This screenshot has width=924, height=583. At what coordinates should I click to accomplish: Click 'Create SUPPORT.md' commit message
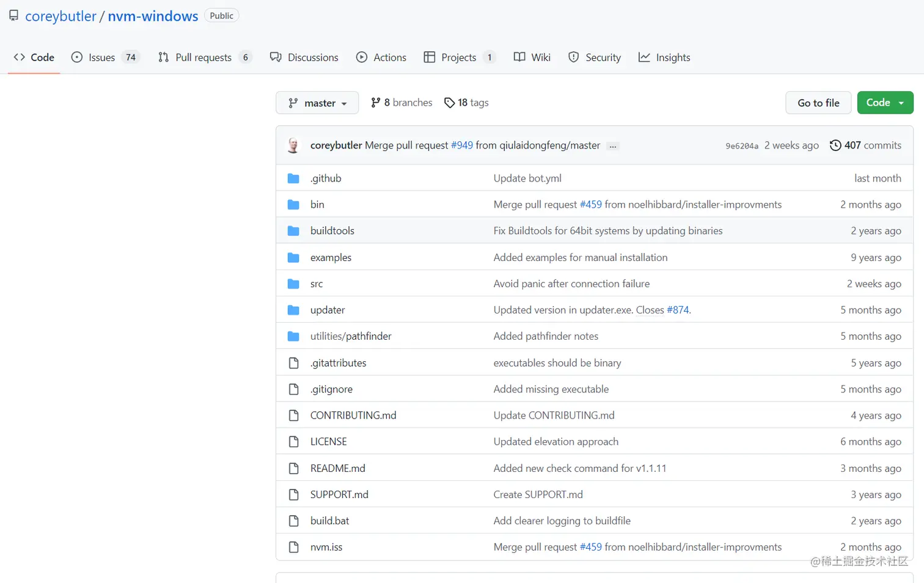pos(538,495)
